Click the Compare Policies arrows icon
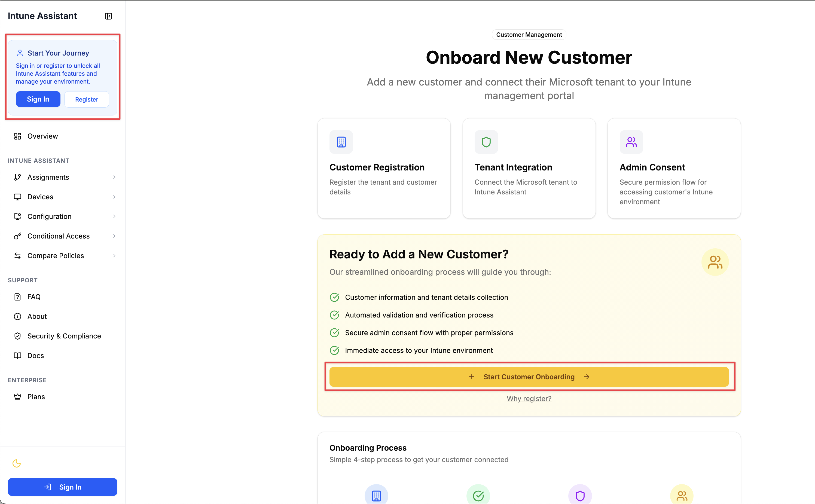Viewport: 815px width, 504px height. (x=18, y=255)
